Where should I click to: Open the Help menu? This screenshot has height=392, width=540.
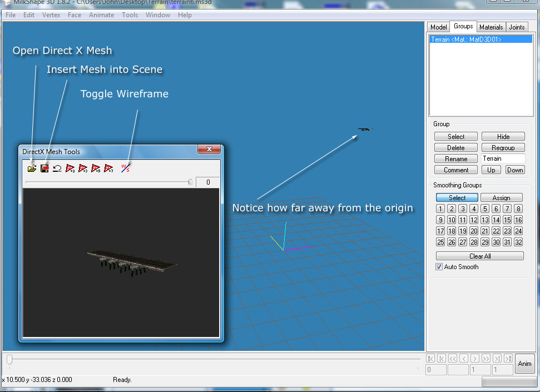coord(185,15)
